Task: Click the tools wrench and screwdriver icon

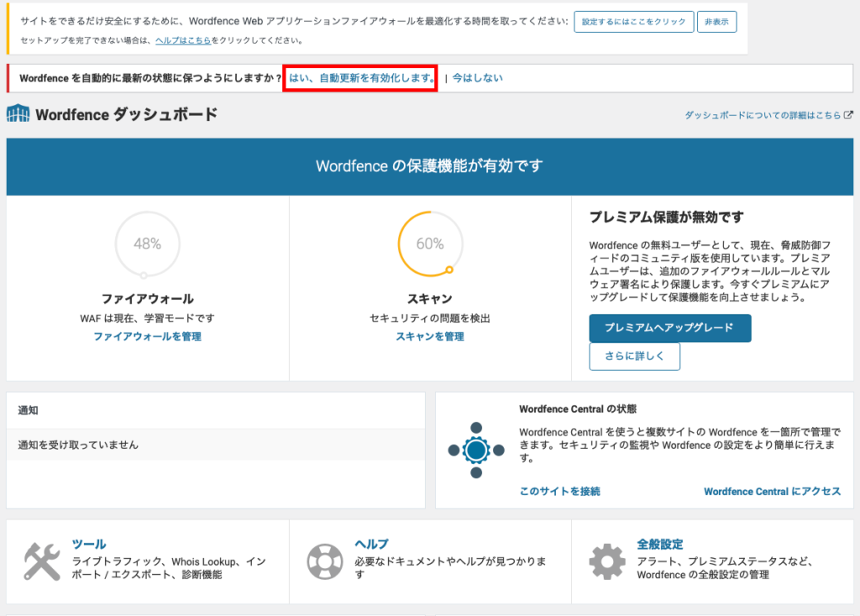Action: 42,561
